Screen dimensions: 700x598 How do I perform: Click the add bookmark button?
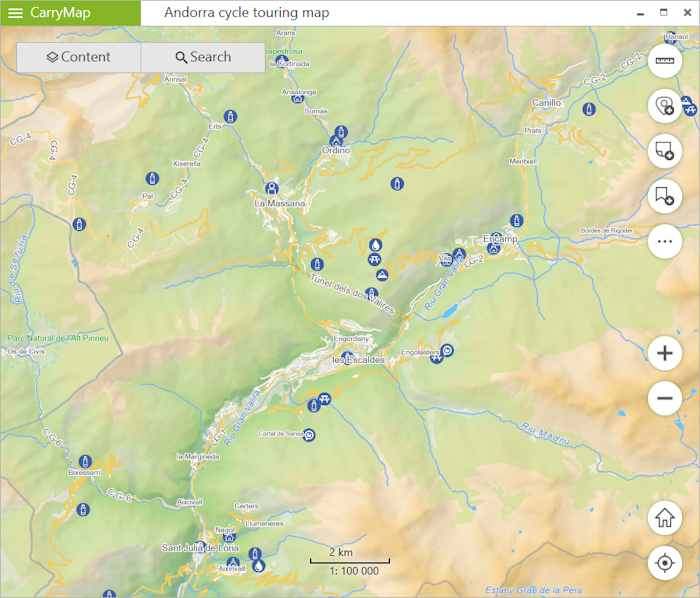(665, 196)
